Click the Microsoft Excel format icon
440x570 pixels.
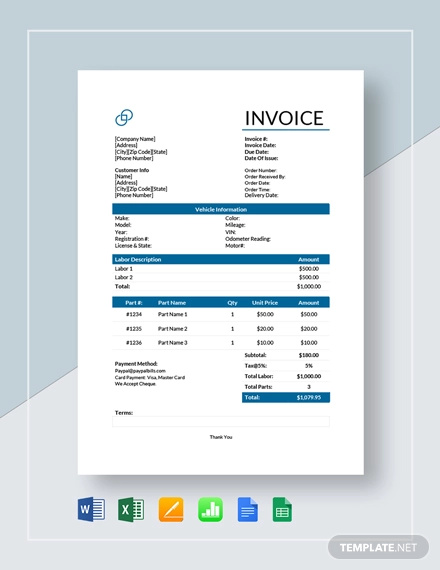[131, 509]
